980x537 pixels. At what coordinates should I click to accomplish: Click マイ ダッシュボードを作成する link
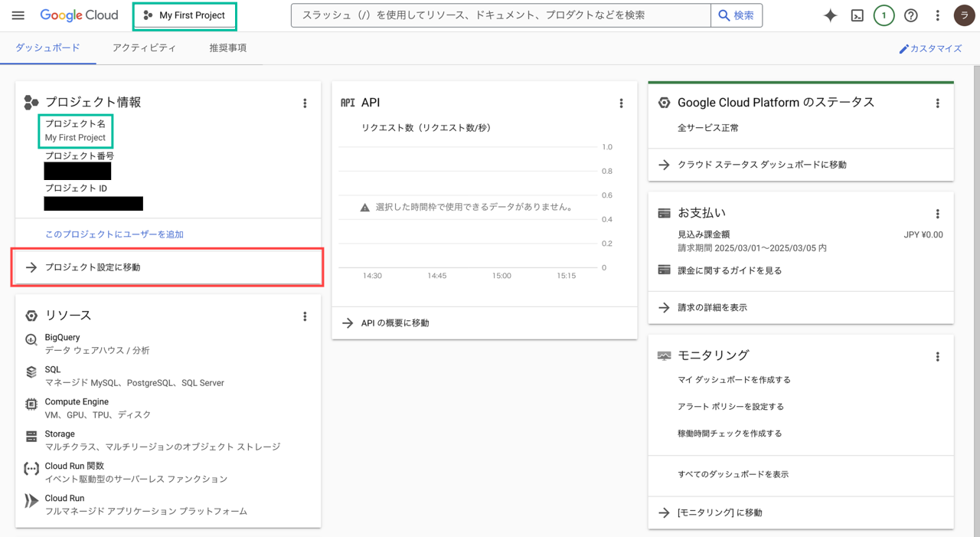[734, 380]
